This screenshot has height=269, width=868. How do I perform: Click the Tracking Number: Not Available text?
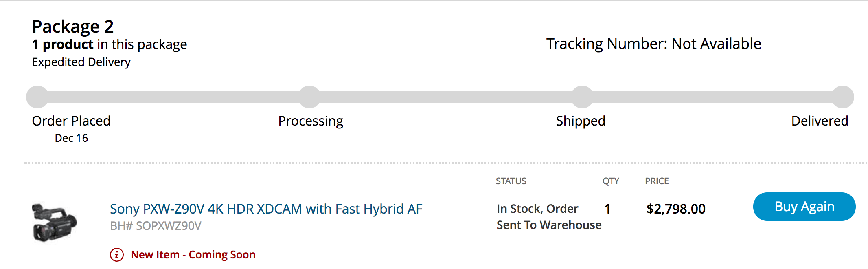[x=653, y=44]
